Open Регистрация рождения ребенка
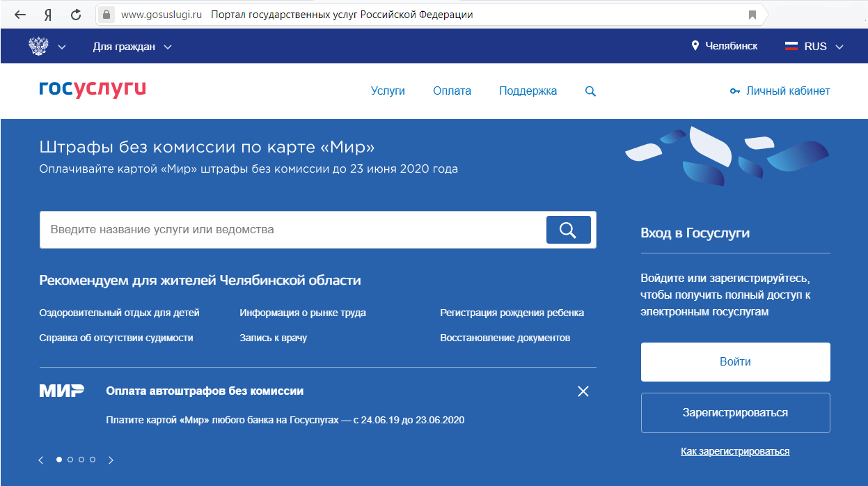Screen dimensions: 868x486 pyautogui.click(x=512, y=313)
